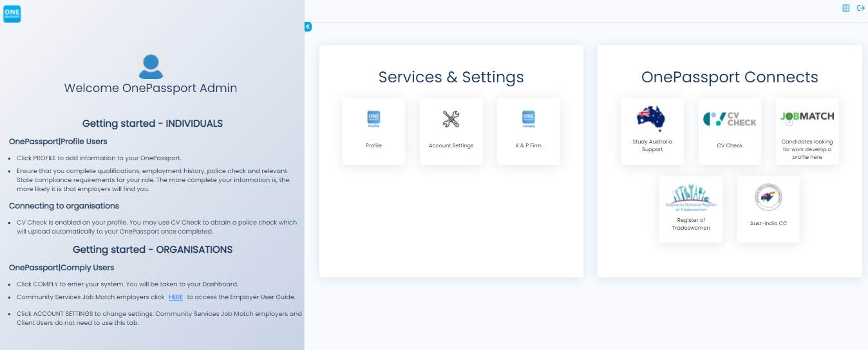Click the 'Ensure that you complete qualifications' bullet
The height and width of the screenshot is (350, 868).
click(153, 180)
